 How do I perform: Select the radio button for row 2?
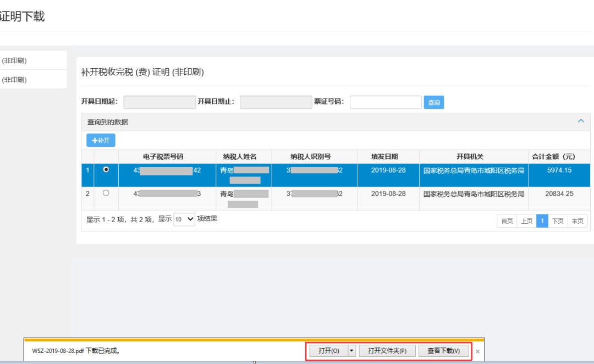pos(105,193)
